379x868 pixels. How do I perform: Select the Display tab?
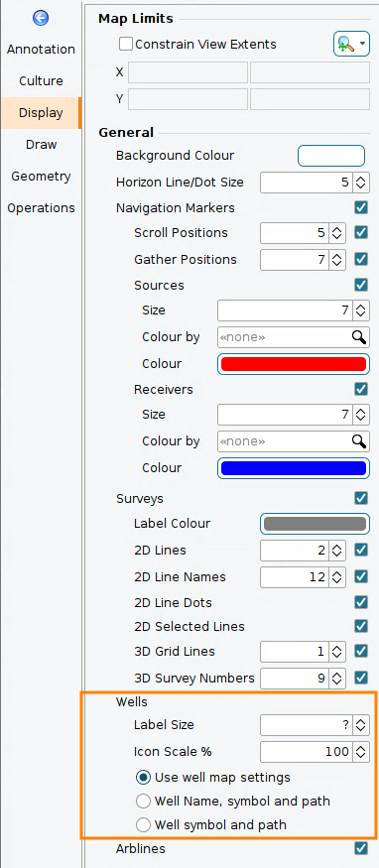coord(41,113)
